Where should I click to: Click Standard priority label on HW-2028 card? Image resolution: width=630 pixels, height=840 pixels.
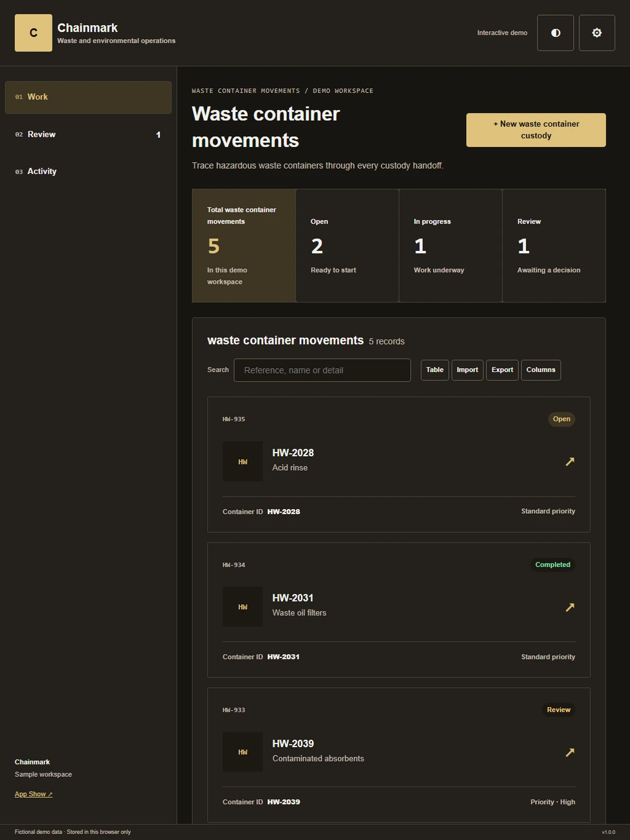[548, 511]
